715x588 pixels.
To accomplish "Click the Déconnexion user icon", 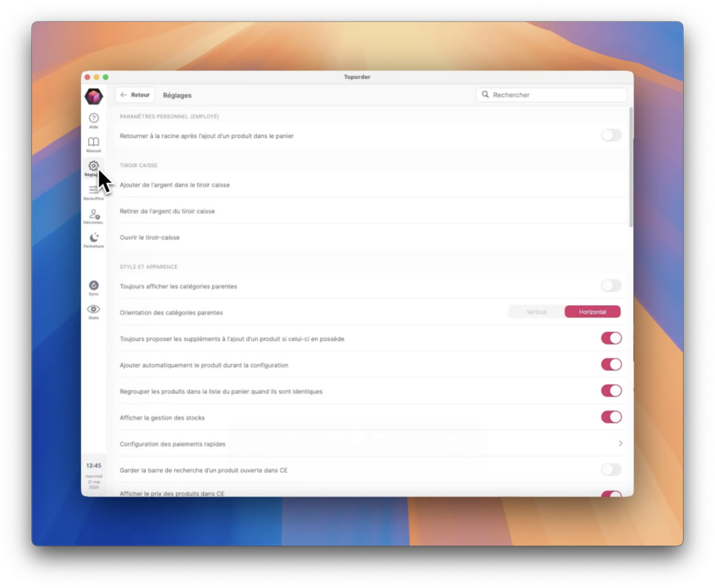I will (94, 214).
